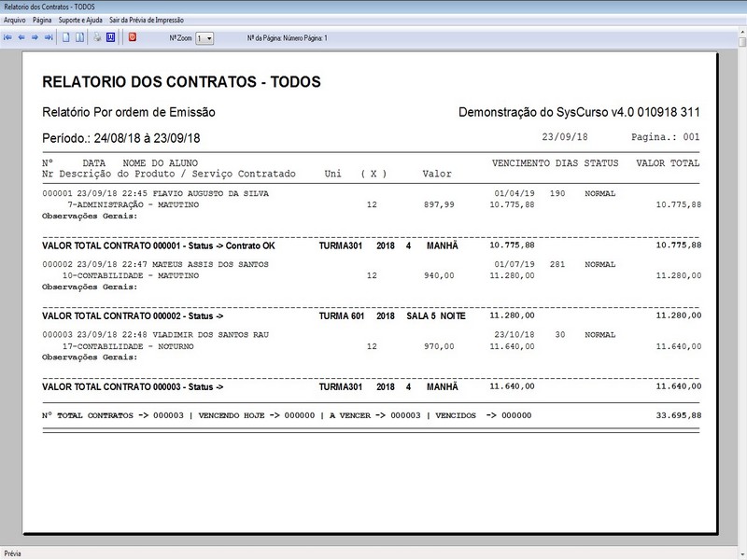Open the Suporte e Ajuda menu

(80, 20)
